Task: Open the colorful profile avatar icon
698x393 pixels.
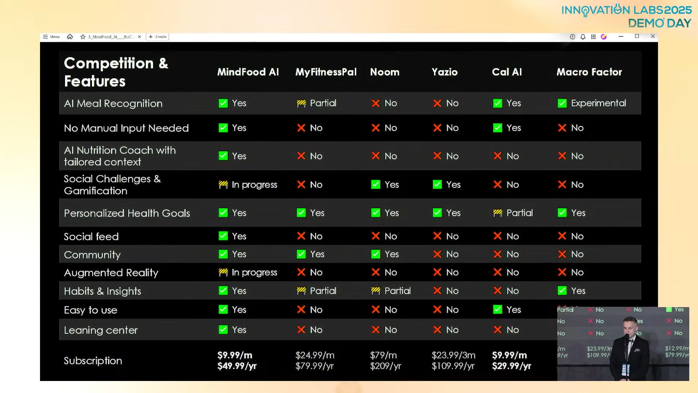Action: click(604, 37)
